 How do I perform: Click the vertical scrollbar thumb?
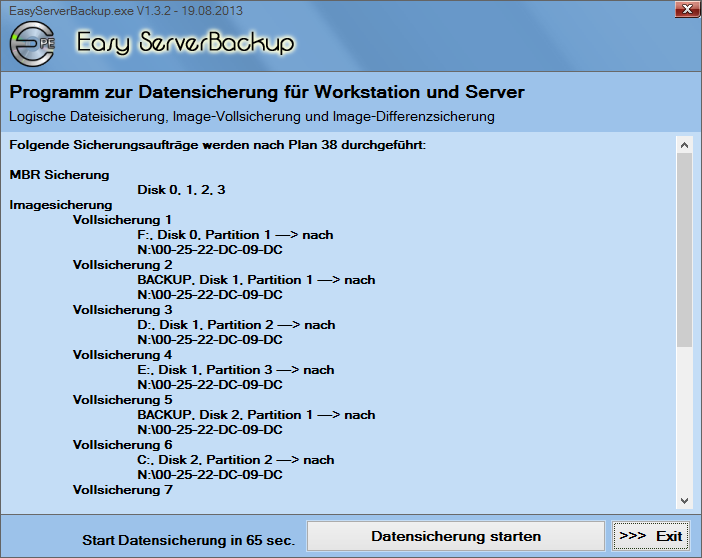684,250
